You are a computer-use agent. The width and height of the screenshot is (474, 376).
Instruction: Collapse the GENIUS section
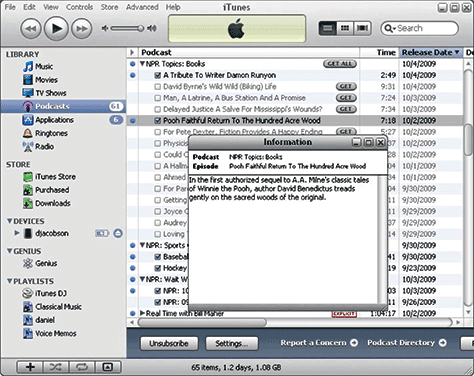[10, 251]
